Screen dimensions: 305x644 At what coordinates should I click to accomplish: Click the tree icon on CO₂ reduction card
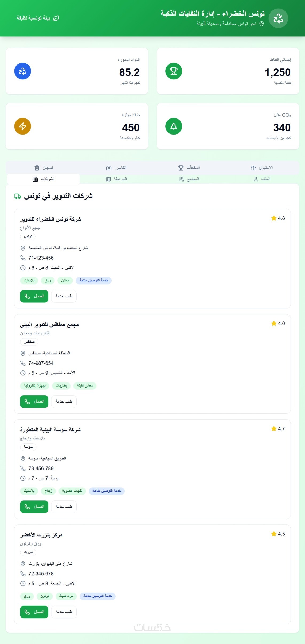(174, 126)
